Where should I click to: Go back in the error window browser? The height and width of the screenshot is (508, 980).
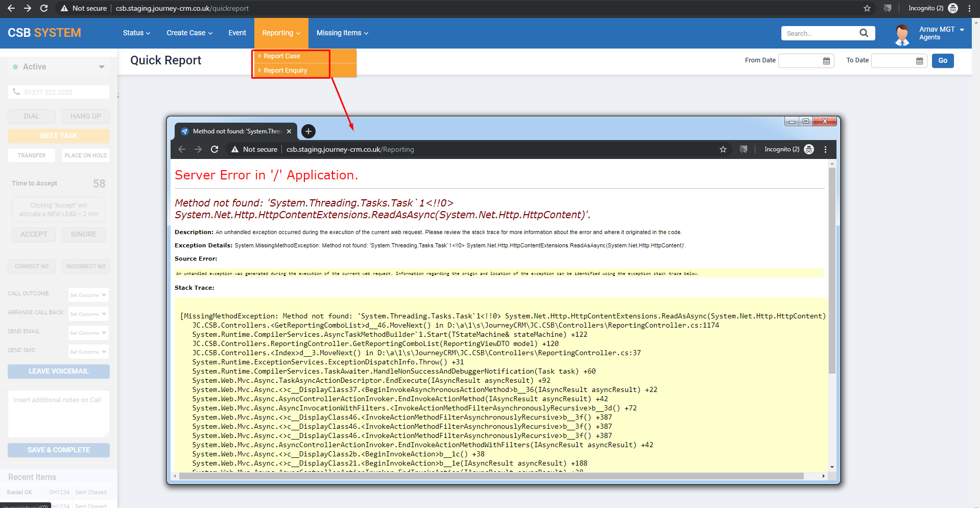182,149
